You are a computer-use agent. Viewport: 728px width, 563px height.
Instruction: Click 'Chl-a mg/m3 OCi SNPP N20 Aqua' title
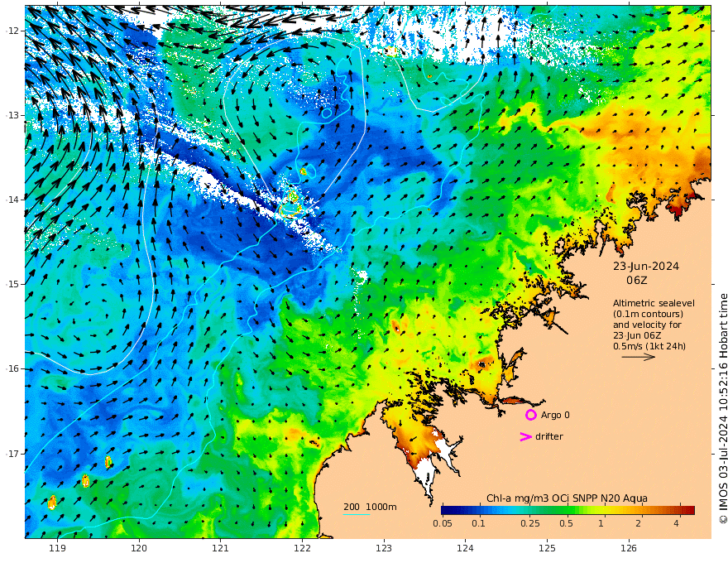pos(567,498)
